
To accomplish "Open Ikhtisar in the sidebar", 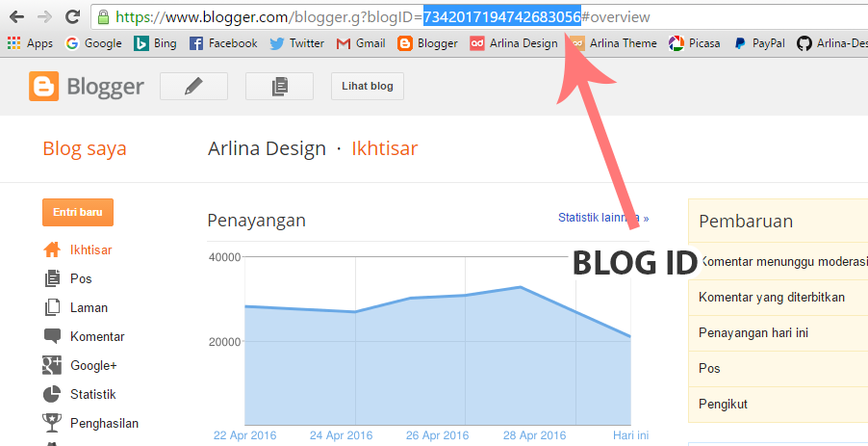I will [x=90, y=249].
